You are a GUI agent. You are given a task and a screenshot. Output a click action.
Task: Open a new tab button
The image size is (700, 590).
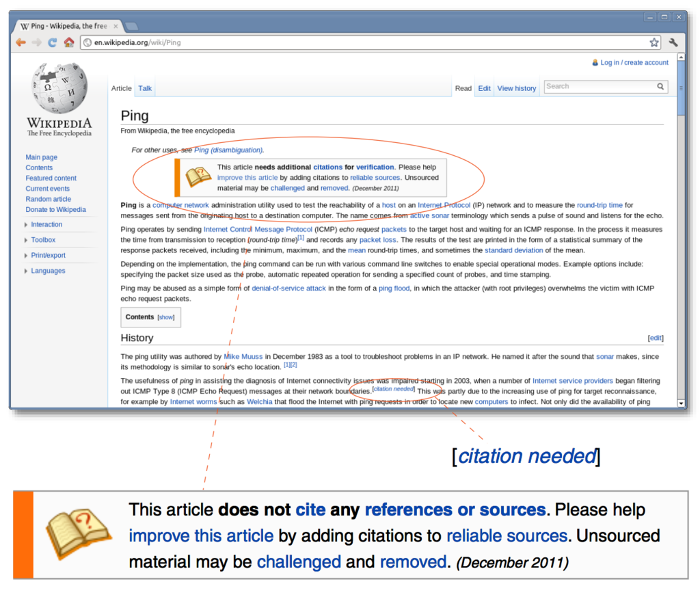pyautogui.click(x=131, y=27)
